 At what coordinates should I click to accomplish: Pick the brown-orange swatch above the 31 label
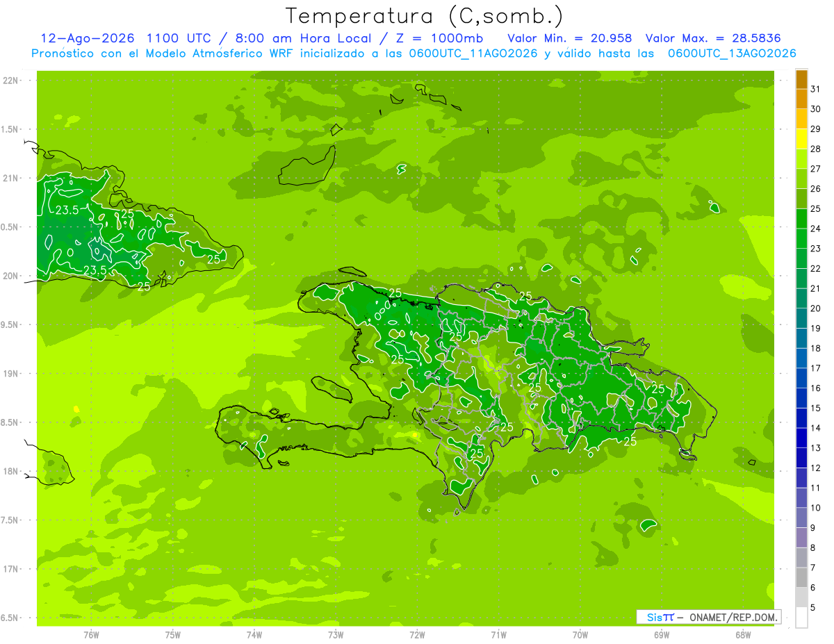tap(801, 79)
